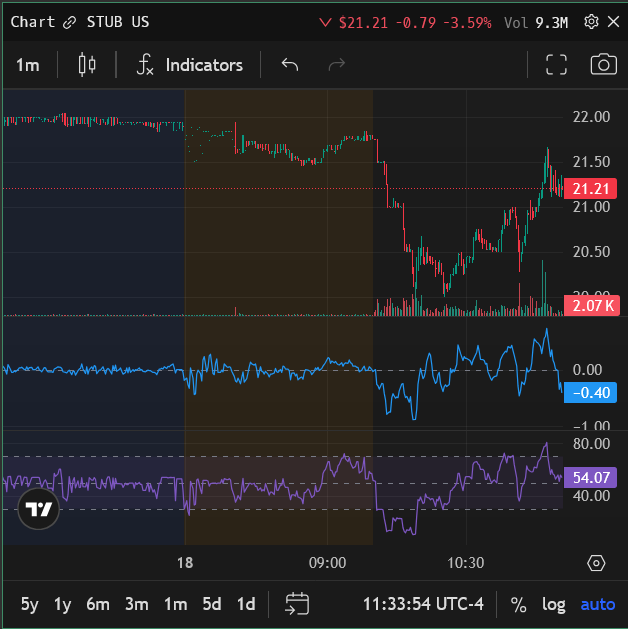Click the STUB US symbol name

click(x=118, y=22)
